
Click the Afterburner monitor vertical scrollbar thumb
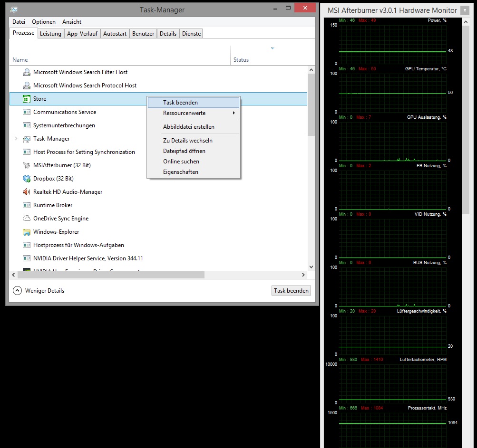pyautogui.click(x=466, y=120)
